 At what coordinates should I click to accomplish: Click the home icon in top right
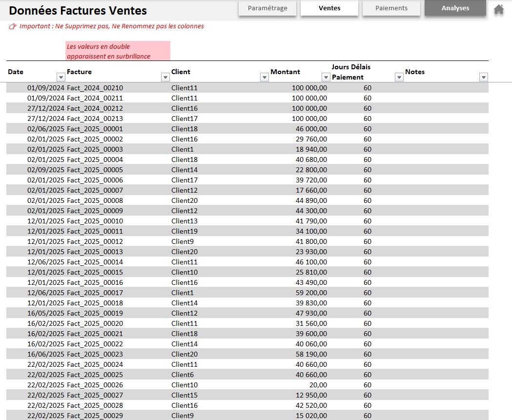click(x=498, y=9)
